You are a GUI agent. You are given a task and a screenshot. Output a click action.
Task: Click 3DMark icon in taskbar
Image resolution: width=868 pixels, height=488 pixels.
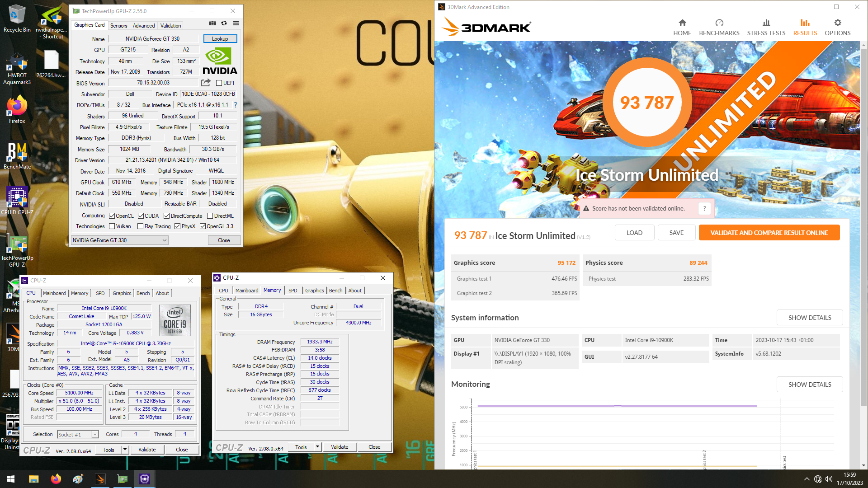pyautogui.click(x=100, y=479)
